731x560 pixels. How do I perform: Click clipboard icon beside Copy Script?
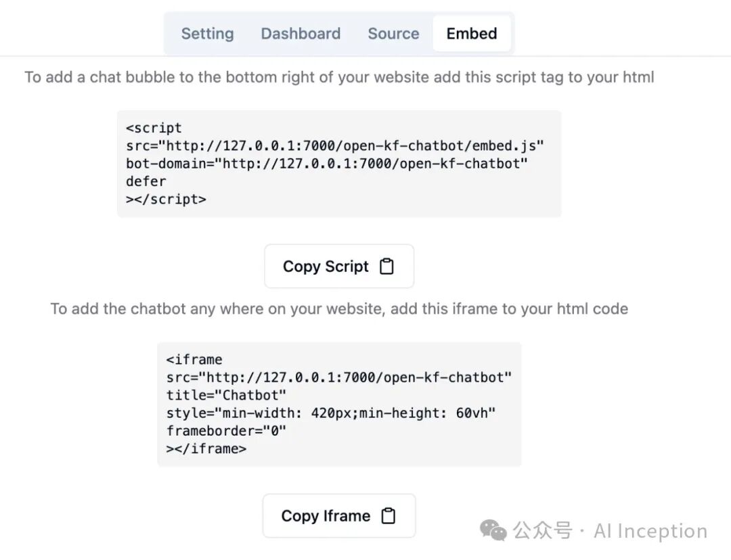pyautogui.click(x=386, y=266)
